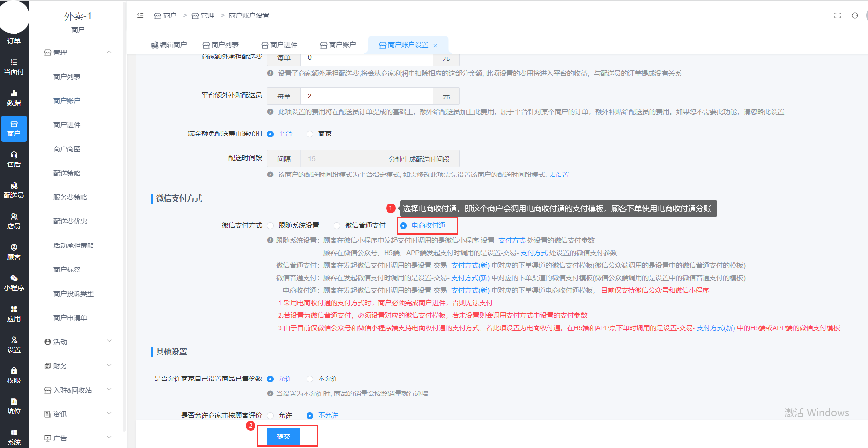Click the 去设置 link

point(559,175)
